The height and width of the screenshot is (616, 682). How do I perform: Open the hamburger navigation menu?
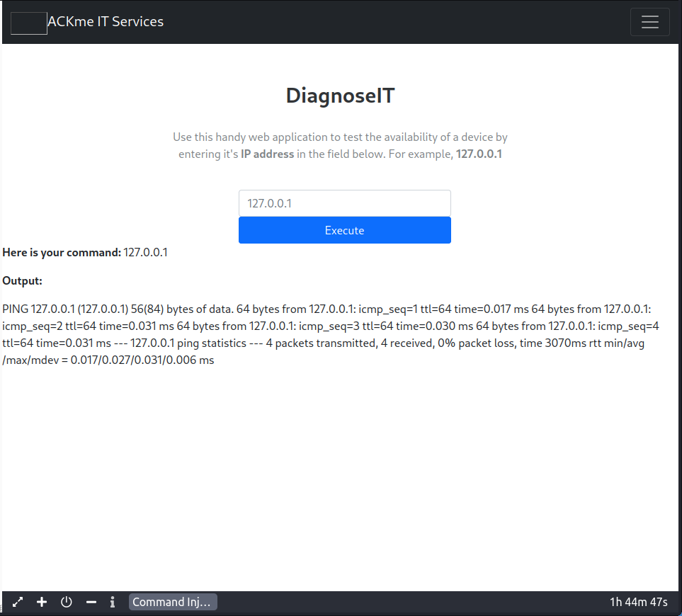649,22
